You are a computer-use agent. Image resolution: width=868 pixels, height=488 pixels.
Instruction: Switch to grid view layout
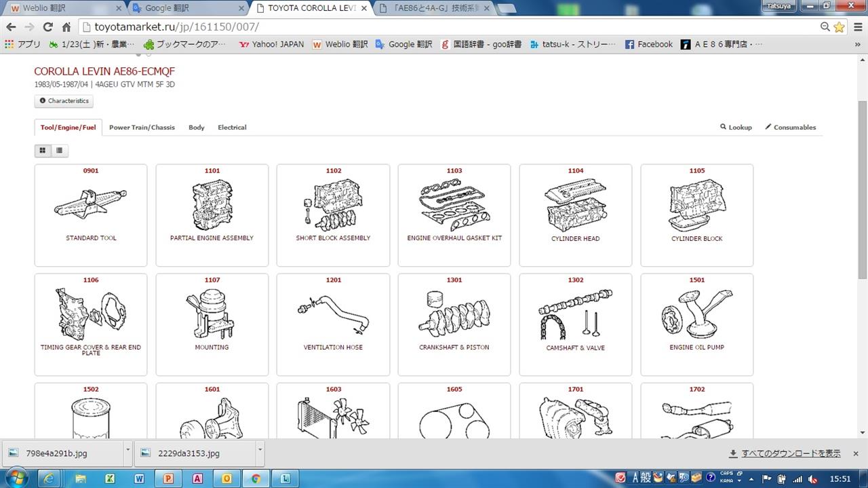[42, 151]
